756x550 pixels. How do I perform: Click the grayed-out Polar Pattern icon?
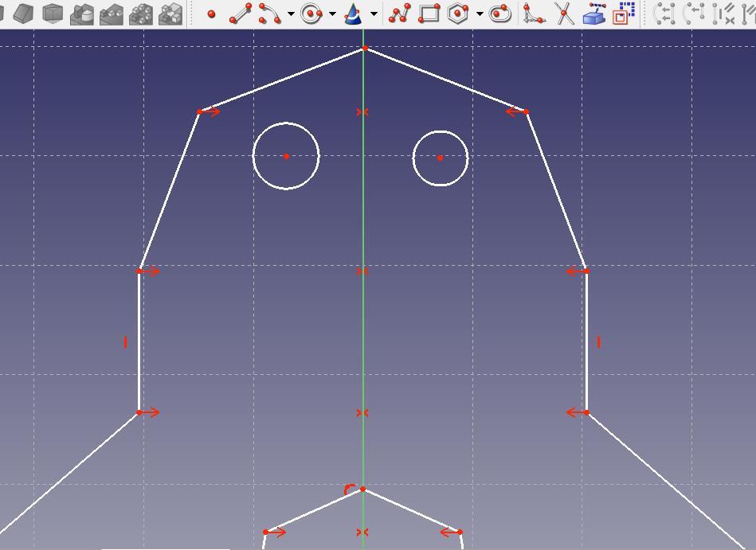141,14
